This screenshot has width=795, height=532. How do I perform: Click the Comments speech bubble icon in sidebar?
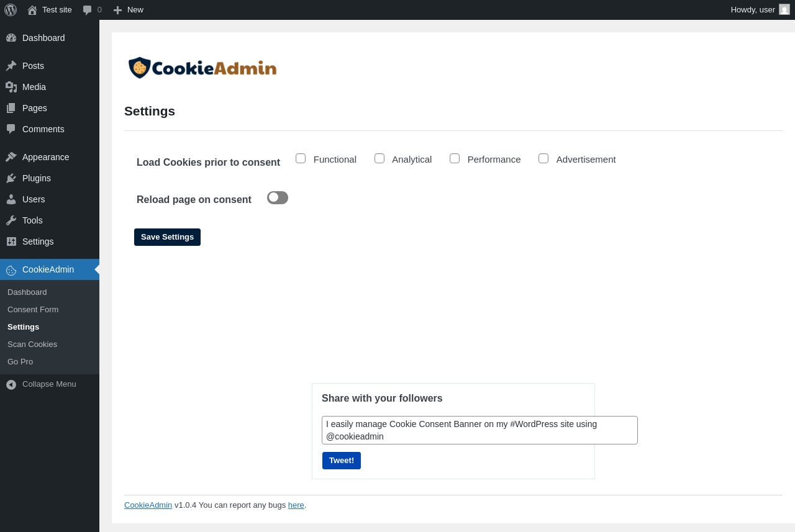pos(11,129)
